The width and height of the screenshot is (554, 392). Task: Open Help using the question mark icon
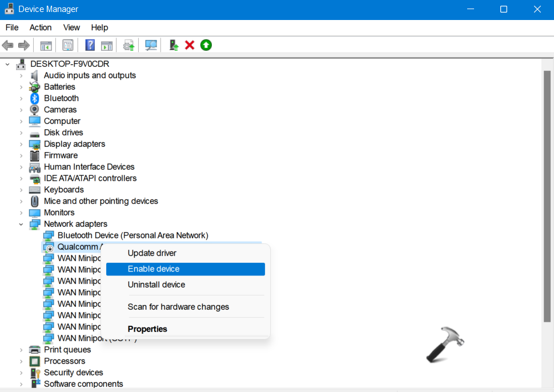pos(90,45)
